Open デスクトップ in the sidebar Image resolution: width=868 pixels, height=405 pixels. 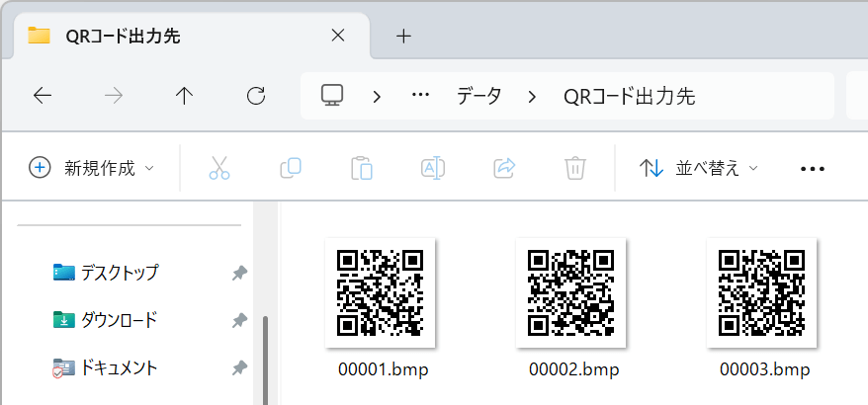coord(105,273)
